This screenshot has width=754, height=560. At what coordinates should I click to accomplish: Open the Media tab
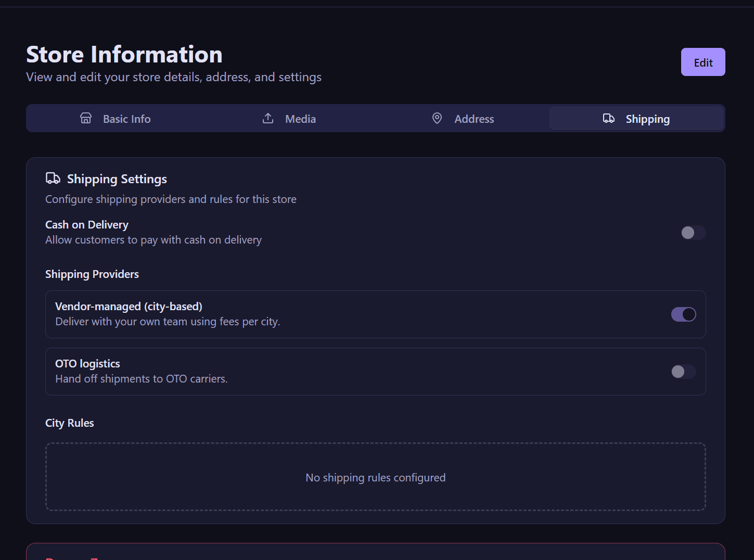289,119
